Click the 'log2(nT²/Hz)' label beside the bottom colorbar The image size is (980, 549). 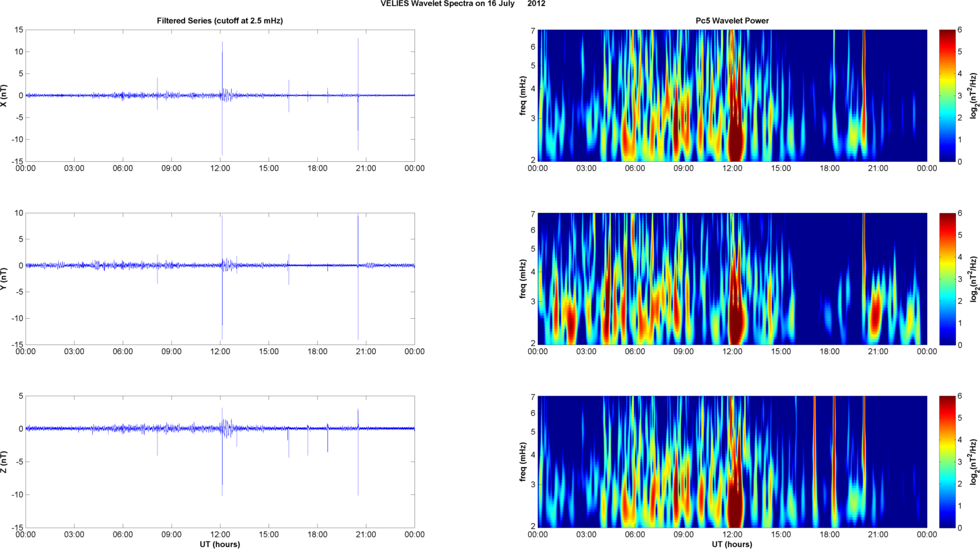[974, 462]
